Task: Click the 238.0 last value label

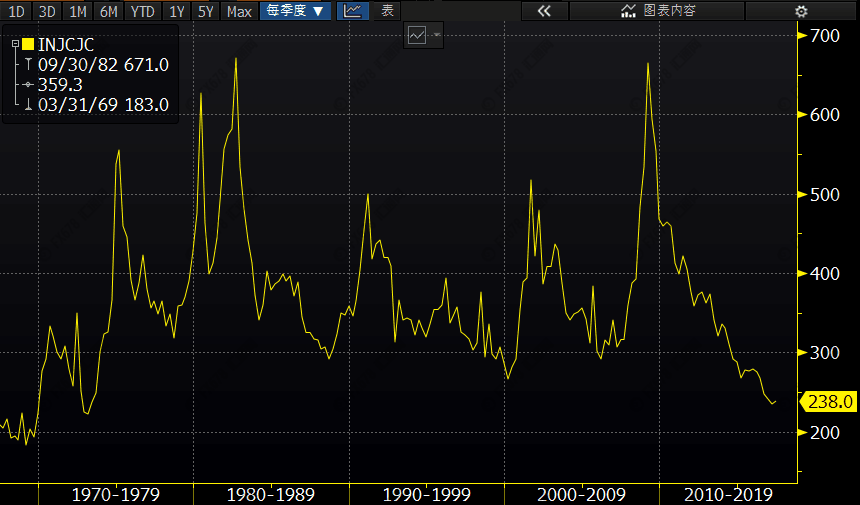Action: (x=829, y=402)
